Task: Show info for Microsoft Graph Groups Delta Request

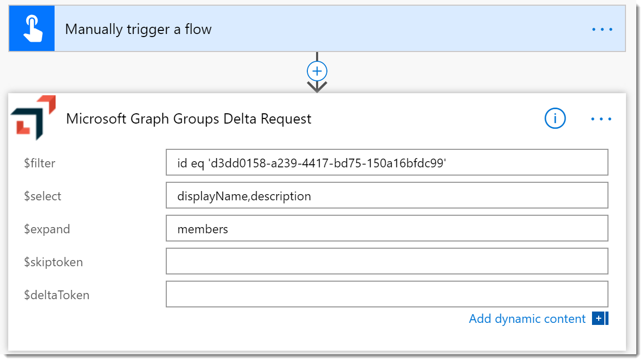Action: point(555,119)
